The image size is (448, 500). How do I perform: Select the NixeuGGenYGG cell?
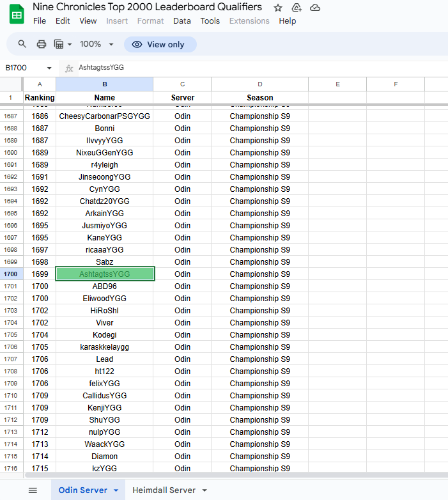(105, 152)
